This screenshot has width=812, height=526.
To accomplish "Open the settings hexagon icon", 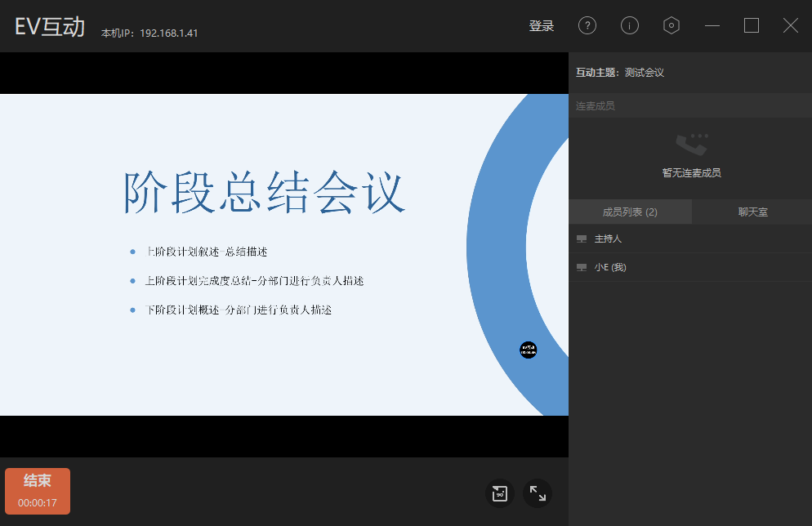I will (671, 25).
